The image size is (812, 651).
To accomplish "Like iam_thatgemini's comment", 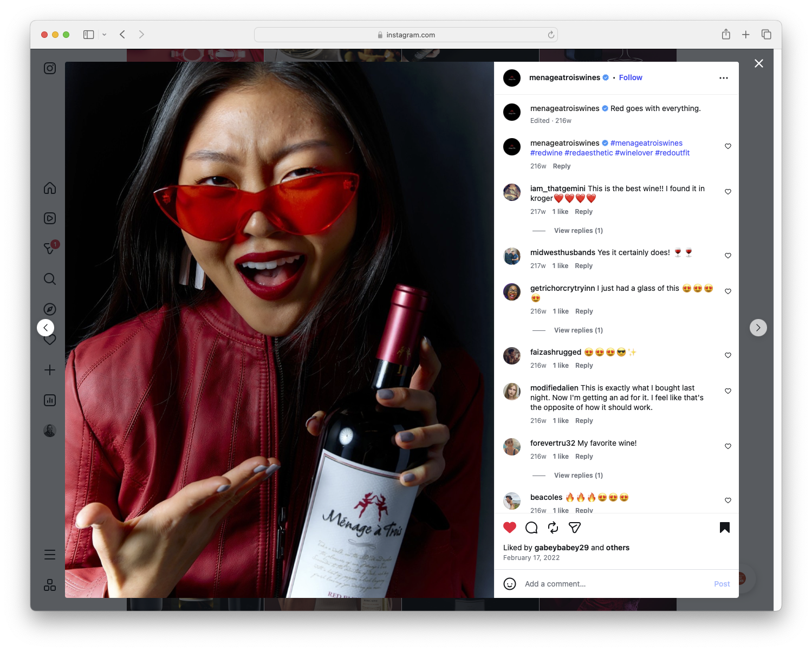I will click(x=727, y=191).
